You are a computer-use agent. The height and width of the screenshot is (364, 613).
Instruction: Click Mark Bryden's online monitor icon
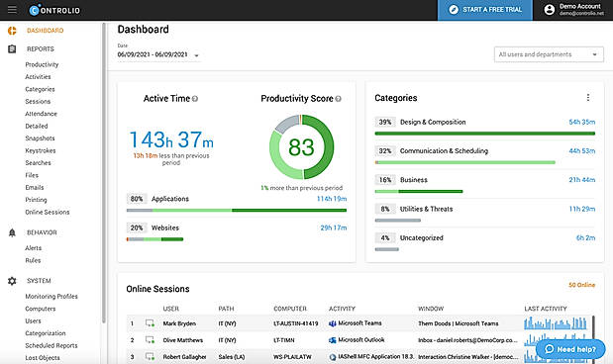tap(150, 323)
